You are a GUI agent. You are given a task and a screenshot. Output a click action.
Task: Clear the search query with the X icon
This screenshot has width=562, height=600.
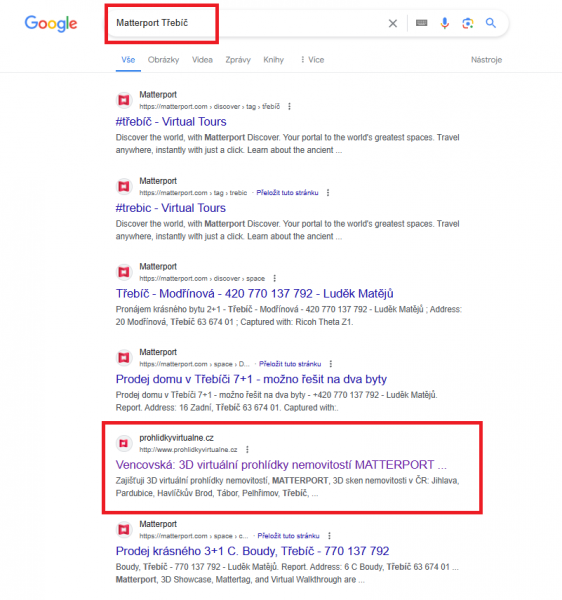pyautogui.click(x=393, y=23)
